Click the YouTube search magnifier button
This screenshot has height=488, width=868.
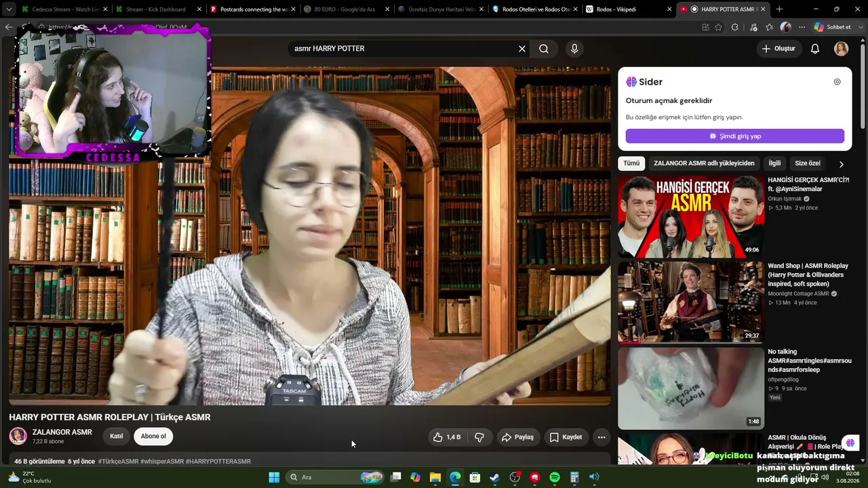[544, 49]
